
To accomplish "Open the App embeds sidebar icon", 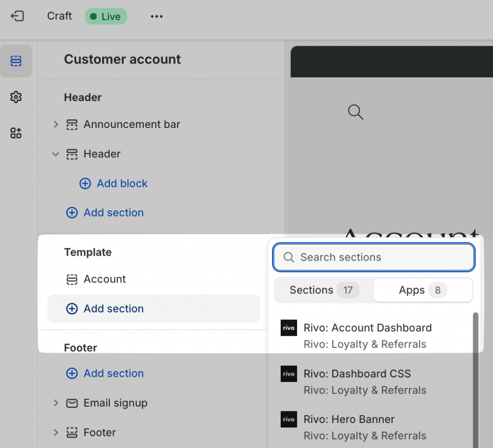I will [16, 133].
